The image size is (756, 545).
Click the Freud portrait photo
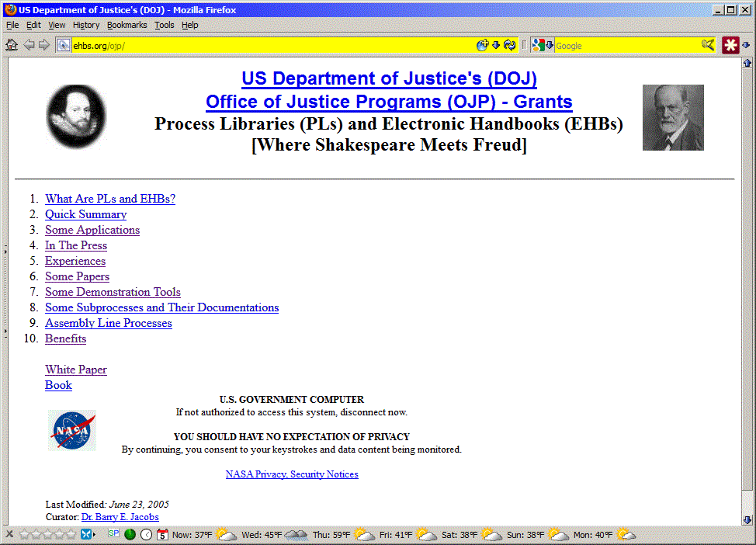click(x=673, y=118)
